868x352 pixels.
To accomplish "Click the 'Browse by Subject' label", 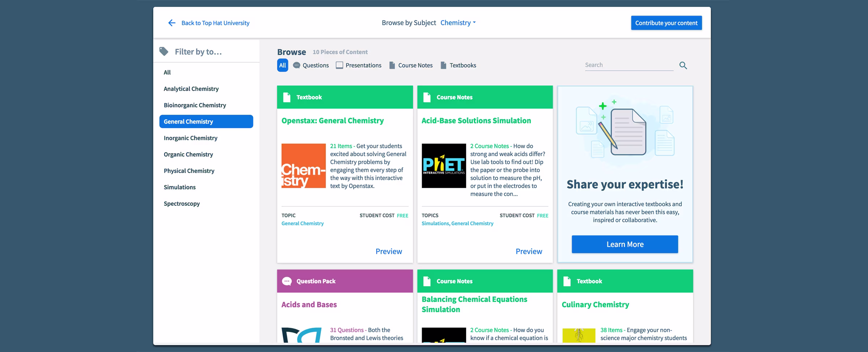I will (x=409, y=23).
